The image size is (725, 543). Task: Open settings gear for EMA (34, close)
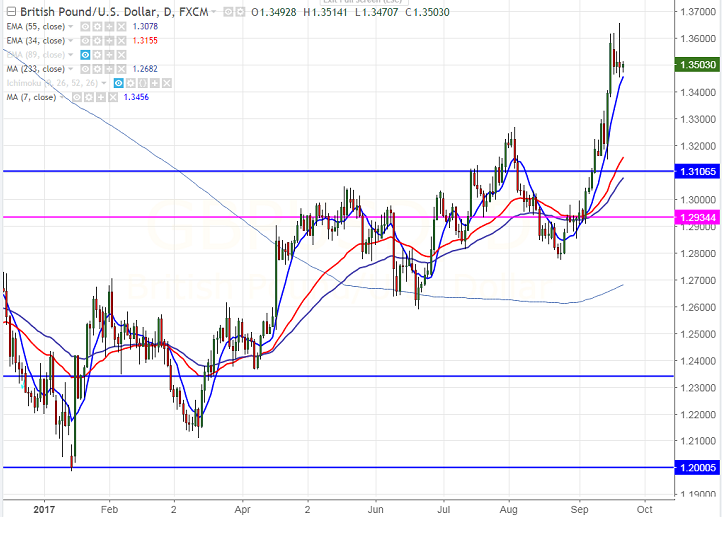pos(97,41)
